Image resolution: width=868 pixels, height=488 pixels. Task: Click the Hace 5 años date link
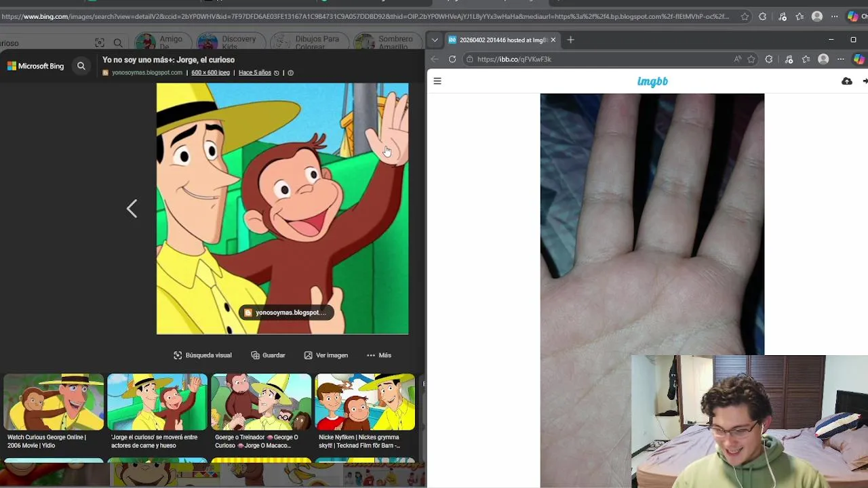click(255, 73)
